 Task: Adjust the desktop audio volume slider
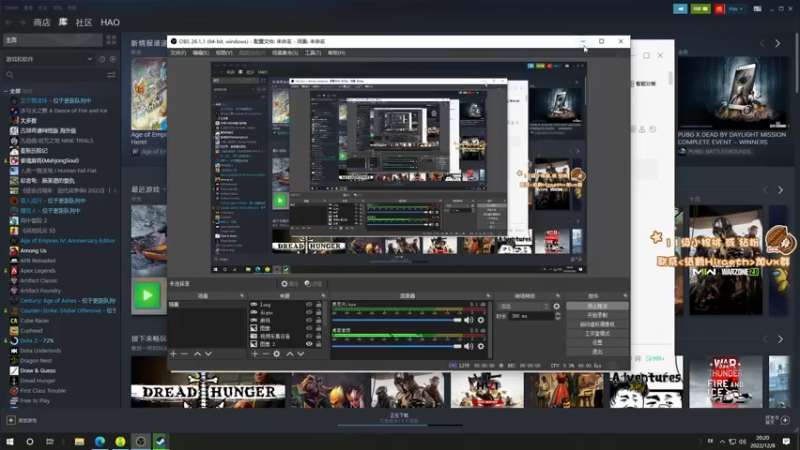(x=396, y=346)
